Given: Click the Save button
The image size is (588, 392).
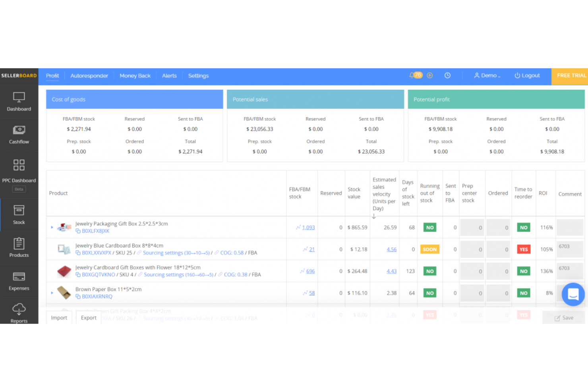Looking at the screenshot, I should click(x=564, y=317).
